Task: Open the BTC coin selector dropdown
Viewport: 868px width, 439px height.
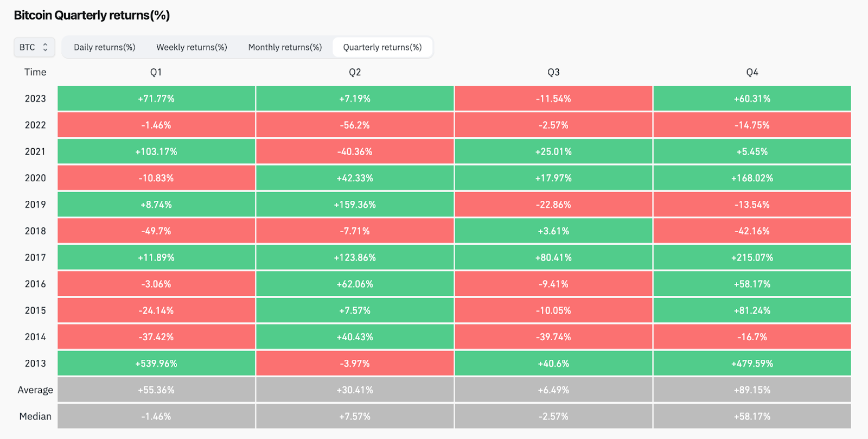Action: [x=34, y=47]
